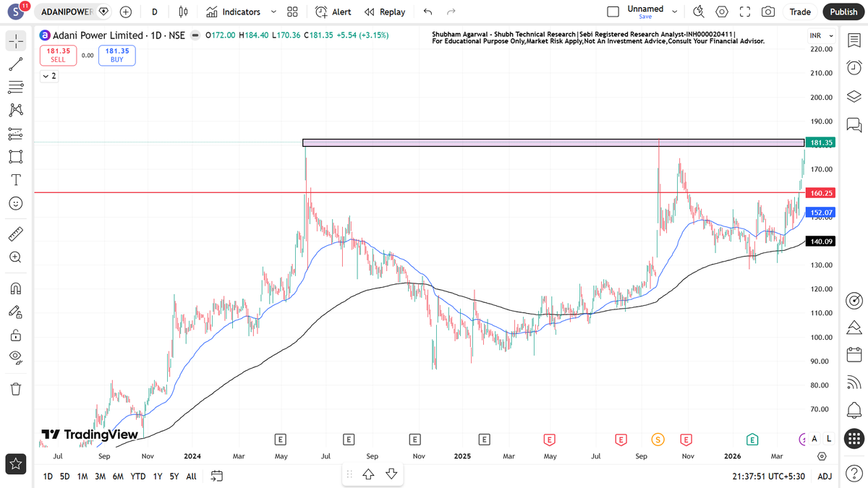Screen dimensions: 868x488
Task: Toggle the A auto scale button
Action: [x=814, y=438]
